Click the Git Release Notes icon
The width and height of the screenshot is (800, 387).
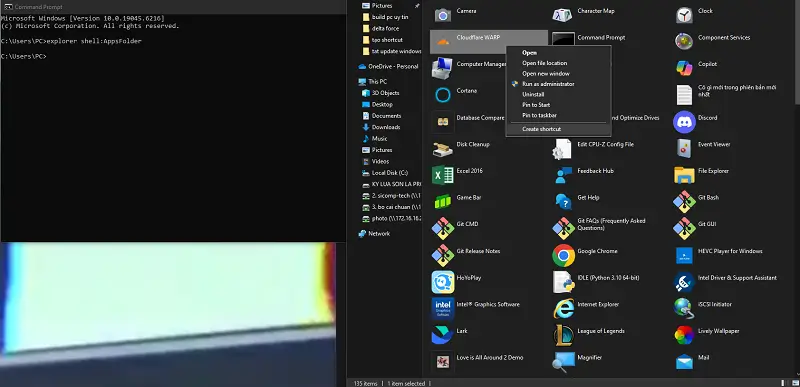tap(442, 255)
